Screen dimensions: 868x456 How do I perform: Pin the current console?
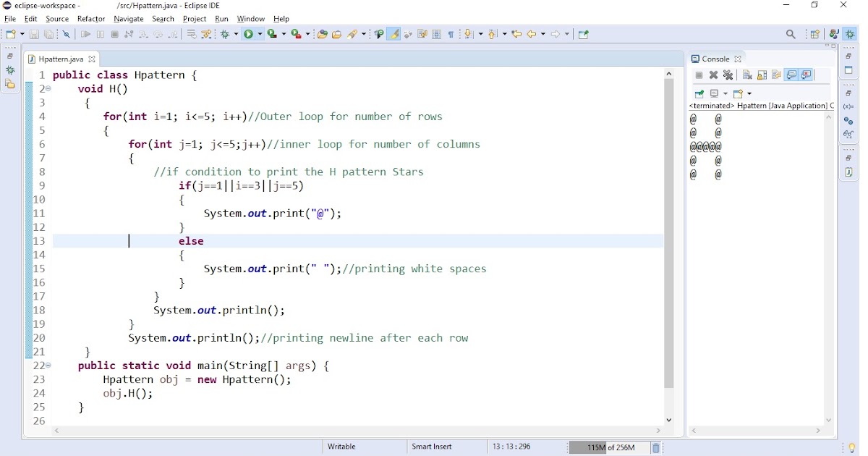697,93
